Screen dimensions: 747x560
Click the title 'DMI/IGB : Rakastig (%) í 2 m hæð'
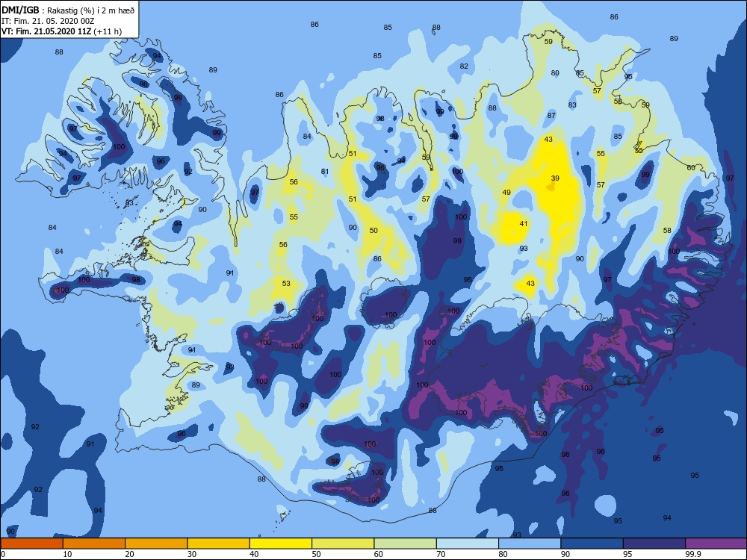68,10
